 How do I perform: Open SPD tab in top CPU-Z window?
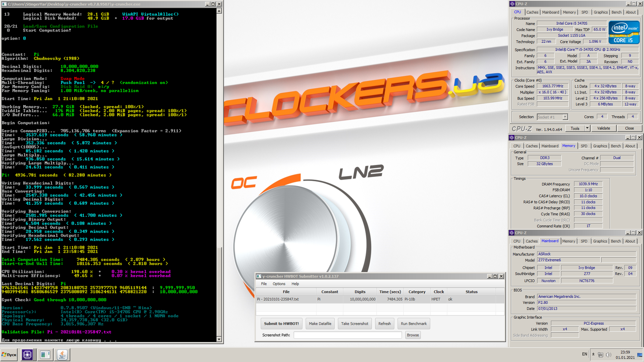(585, 12)
